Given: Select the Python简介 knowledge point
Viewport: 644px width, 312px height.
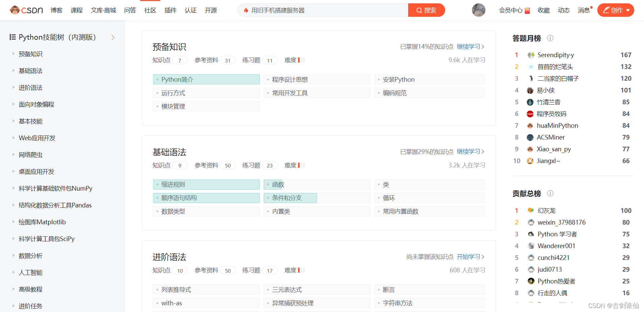Looking at the screenshot, I should tap(206, 79).
